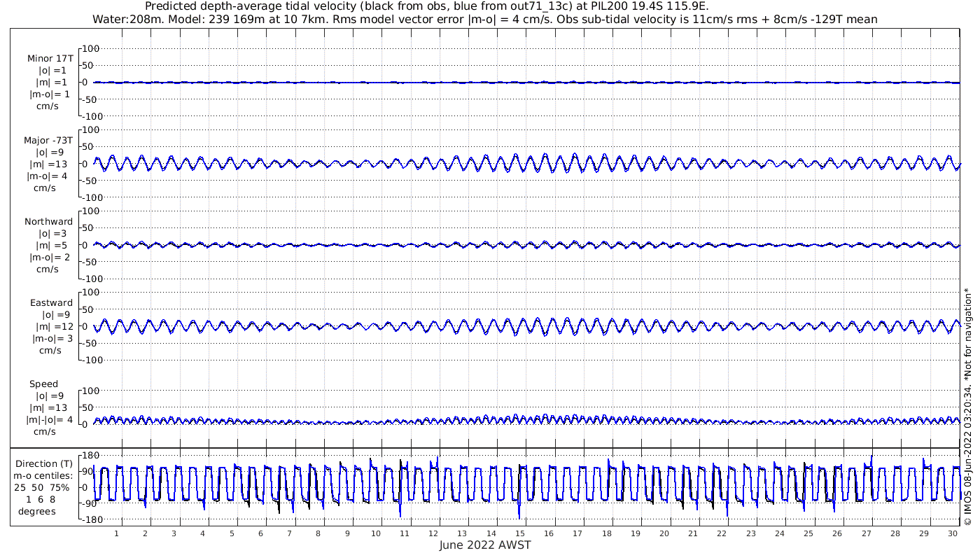Select "|o| =1" in the Minor 17T panel
Image resolution: width=980 pixels, height=560 pixels.
53,71
